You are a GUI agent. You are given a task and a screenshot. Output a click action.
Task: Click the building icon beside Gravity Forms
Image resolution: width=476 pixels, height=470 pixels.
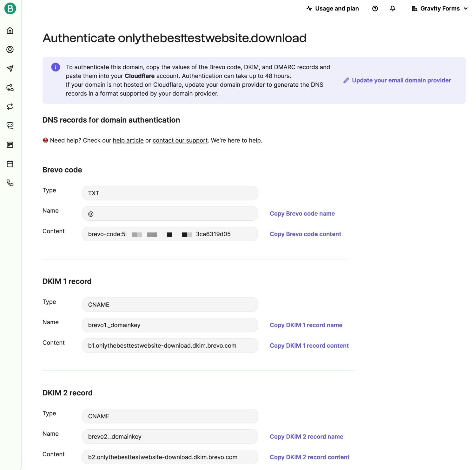(x=414, y=9)
